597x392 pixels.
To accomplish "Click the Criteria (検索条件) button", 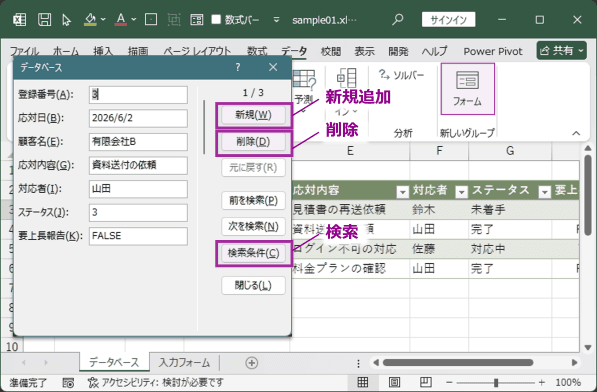I will [253, 253].
